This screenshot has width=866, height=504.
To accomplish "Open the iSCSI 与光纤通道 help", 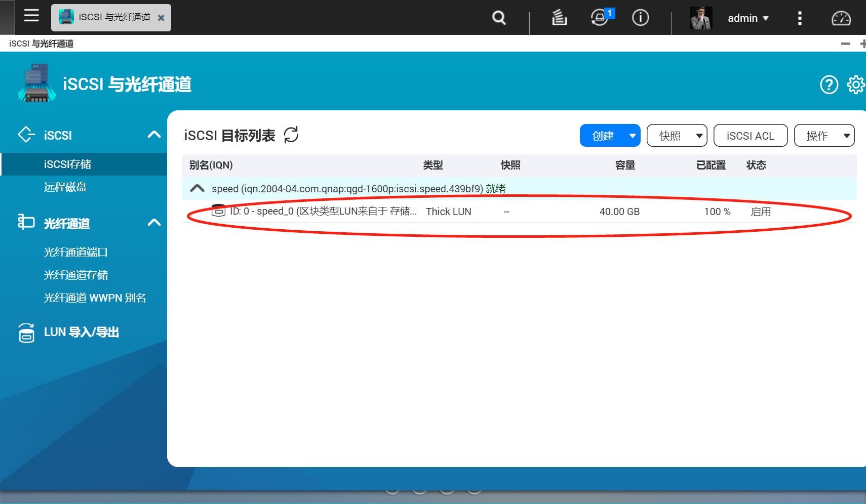I will point(830,85).
